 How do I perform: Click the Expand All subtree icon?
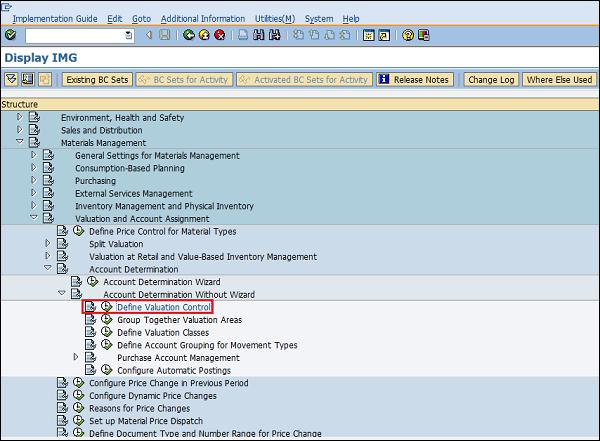[10, 80]
